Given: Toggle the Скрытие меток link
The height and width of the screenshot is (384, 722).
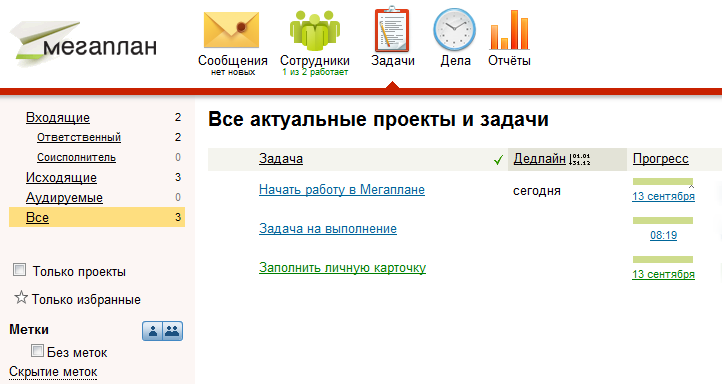Looking at the screenshot, I should [x=53, y=372].
